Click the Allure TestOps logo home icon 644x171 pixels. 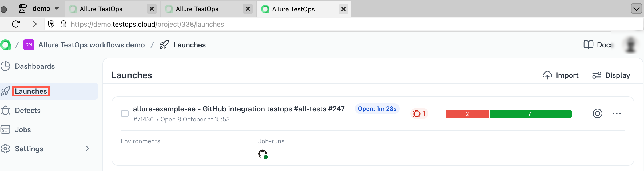[x=6, y=45]
